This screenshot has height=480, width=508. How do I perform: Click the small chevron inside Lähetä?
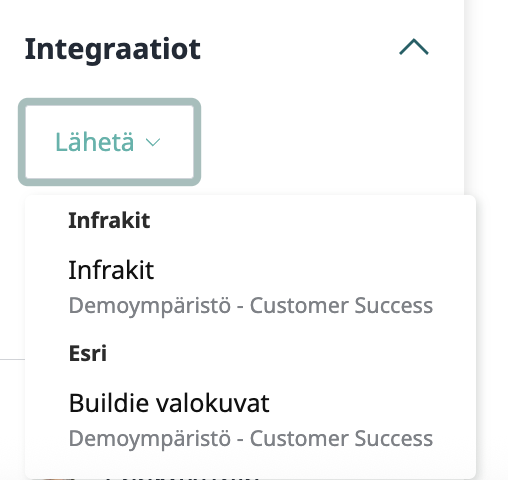click(x=153, y=142)
